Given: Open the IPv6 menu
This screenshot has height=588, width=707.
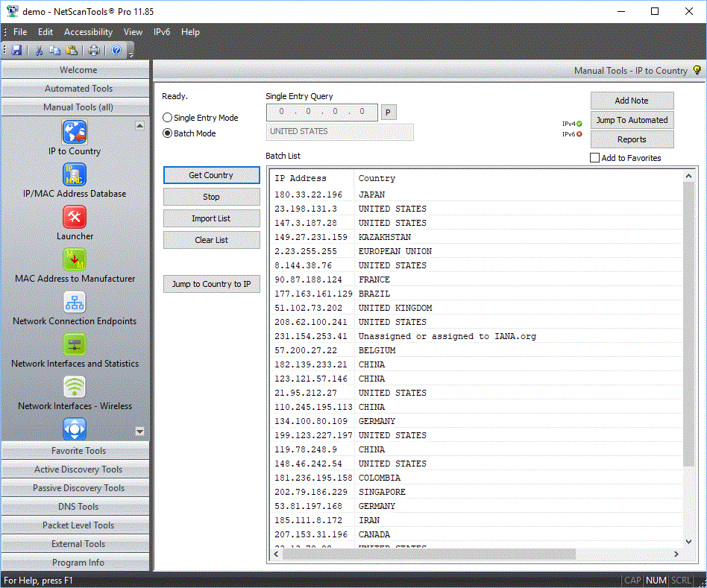Looking at the screenshot, I should 161,32.
